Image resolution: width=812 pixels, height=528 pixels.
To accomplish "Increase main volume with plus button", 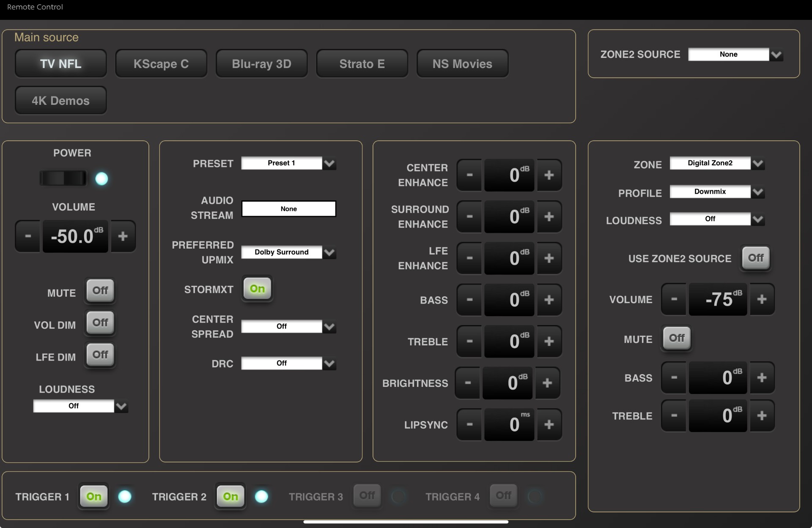I will click(123, 236).
